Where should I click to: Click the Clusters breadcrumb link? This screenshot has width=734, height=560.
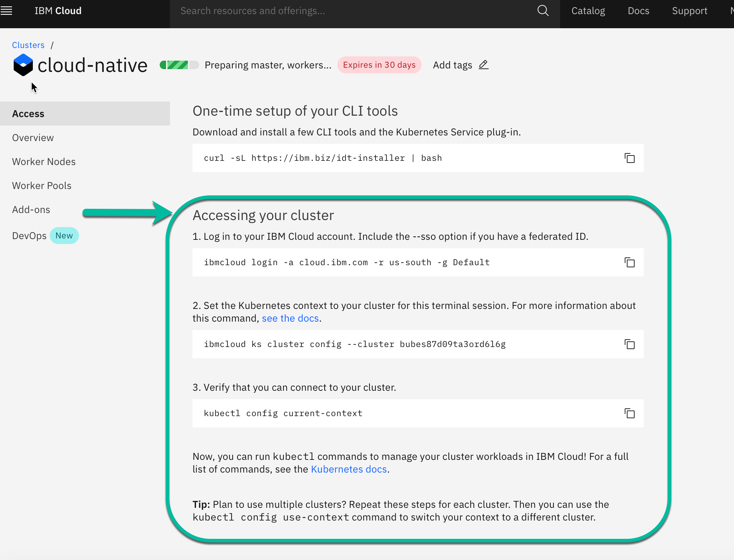pos(28,45)
